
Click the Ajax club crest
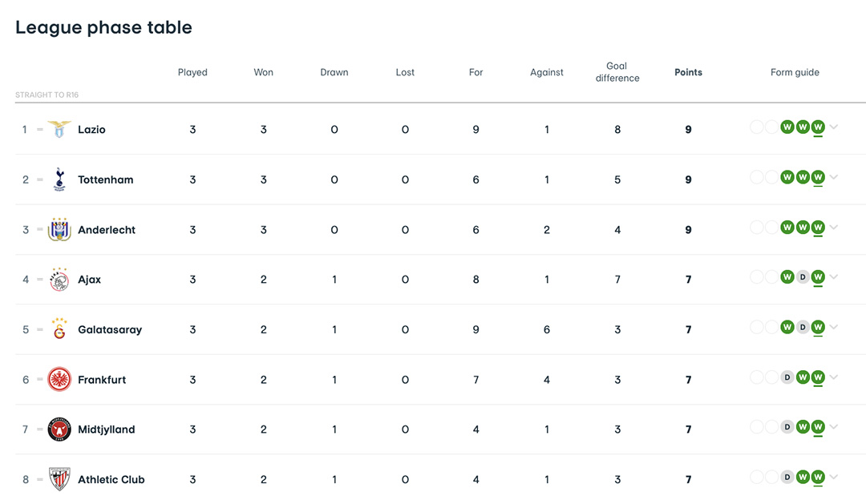click(59, 280)
